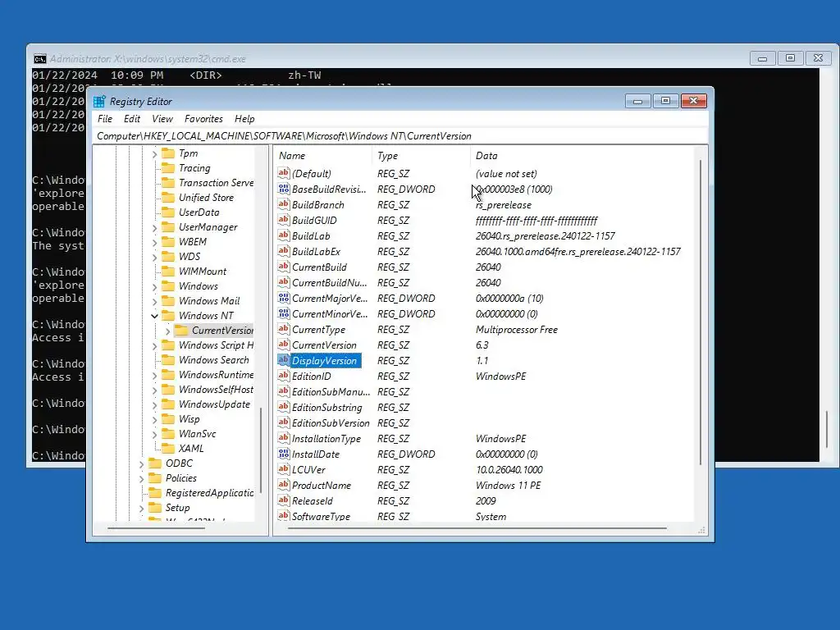Sort values by Type column header
Screen dimensions: 840x630
(421, 156)
